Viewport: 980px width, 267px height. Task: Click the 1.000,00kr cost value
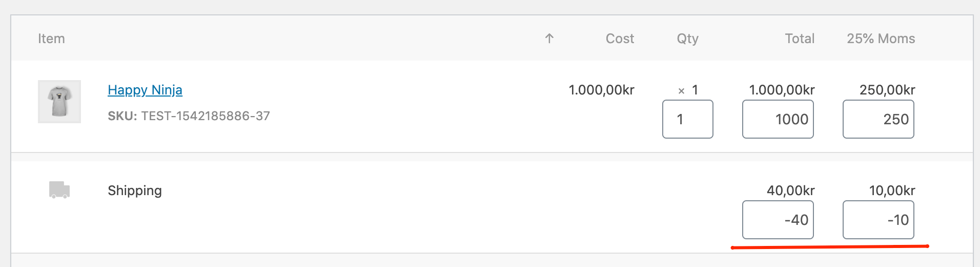click(x=601, y=90)
